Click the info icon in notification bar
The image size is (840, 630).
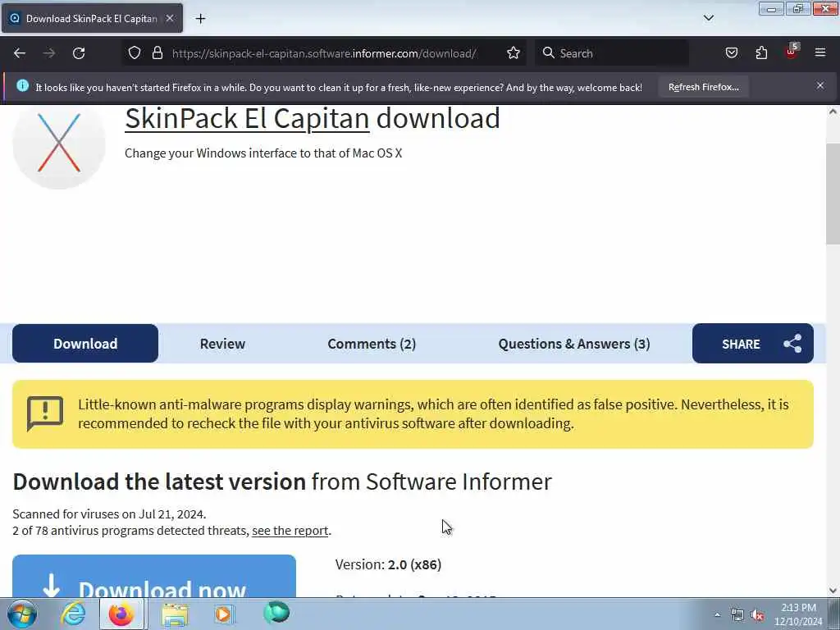coord(22,85)
